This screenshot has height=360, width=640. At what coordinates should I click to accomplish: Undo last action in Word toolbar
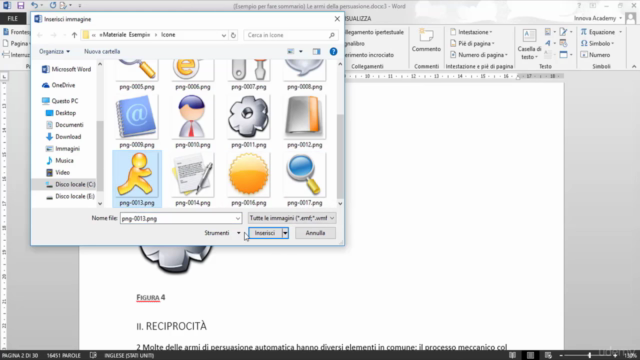[x=34, y=6]
